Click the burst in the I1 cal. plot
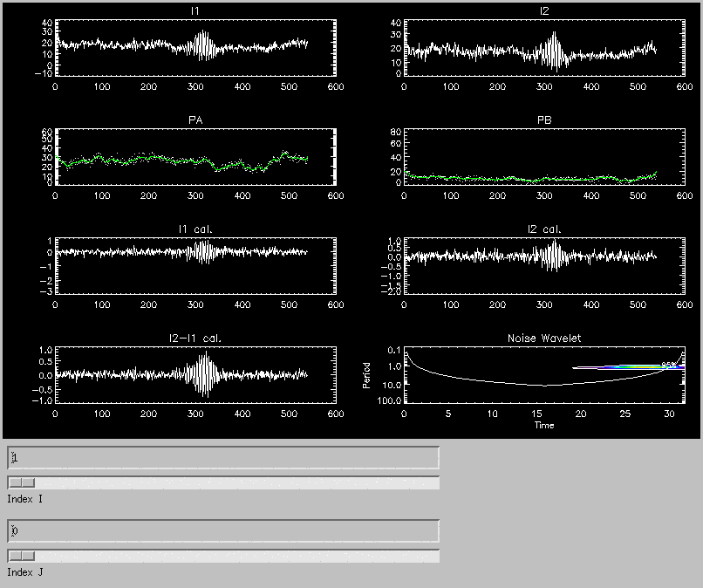This screenshot has height=588, width=703. pyautogui.click(x=203, y=252)
